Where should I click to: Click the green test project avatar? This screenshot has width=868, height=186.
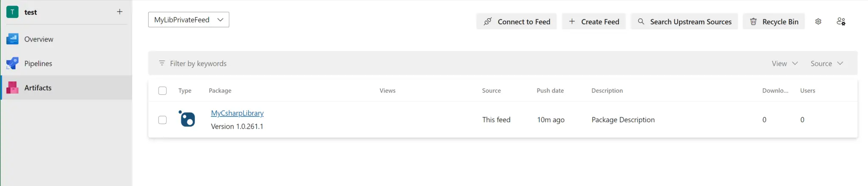point(12,12)
